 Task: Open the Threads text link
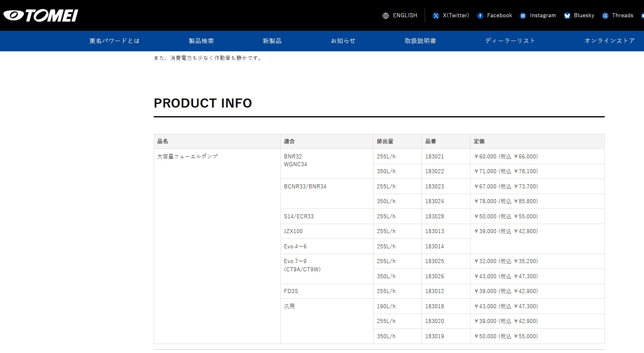pos(623,15)
